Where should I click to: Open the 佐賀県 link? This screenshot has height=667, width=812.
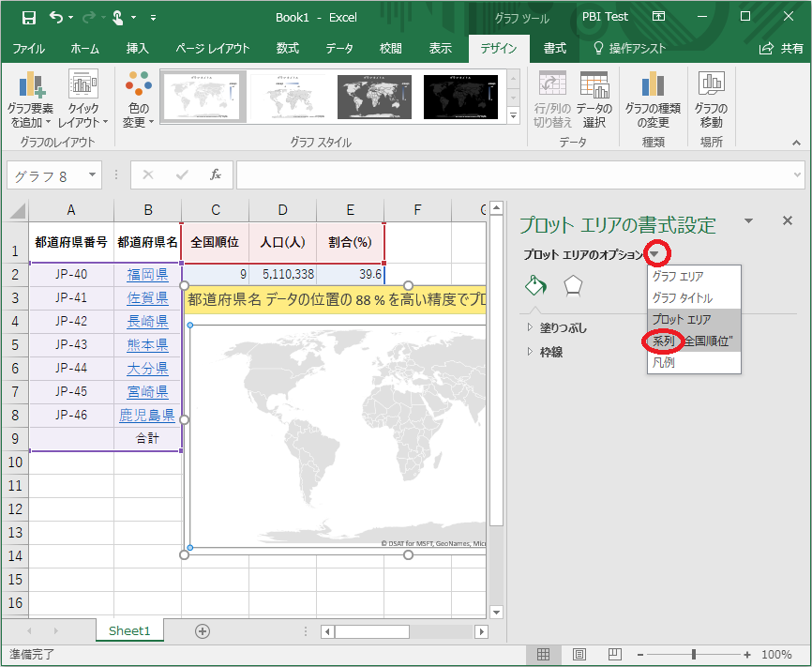147,298
